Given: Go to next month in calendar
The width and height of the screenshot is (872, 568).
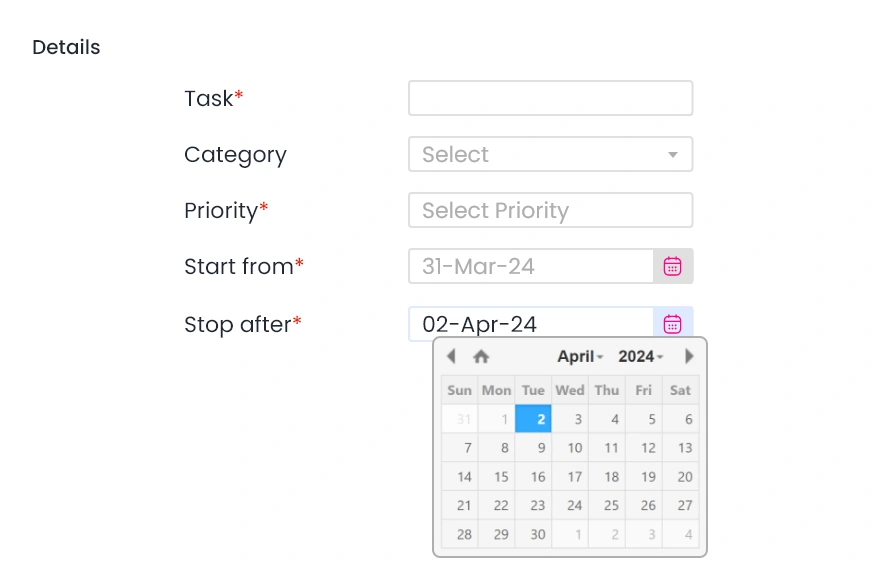Looking at the screenshot, I should tap(689, 356).
